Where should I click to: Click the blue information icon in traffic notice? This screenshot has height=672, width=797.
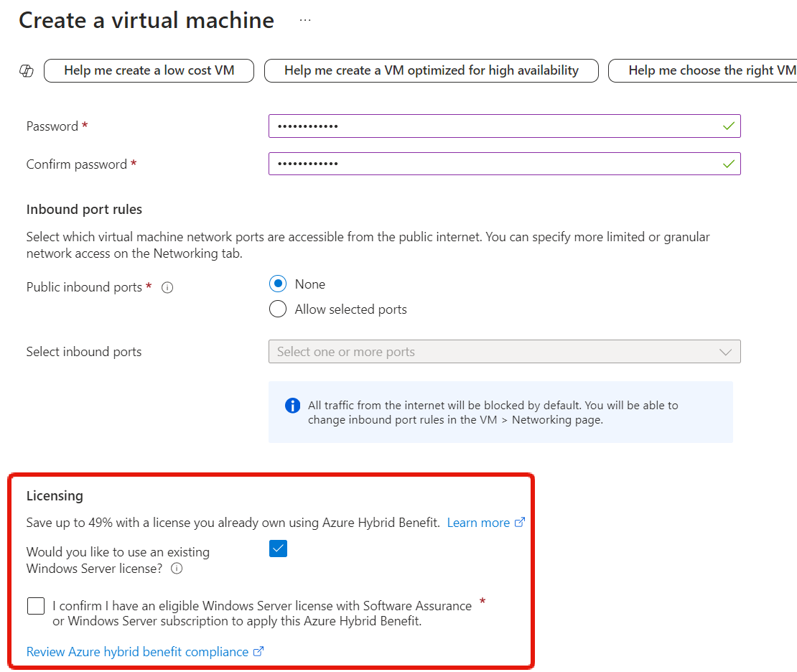tap(292, 406)
